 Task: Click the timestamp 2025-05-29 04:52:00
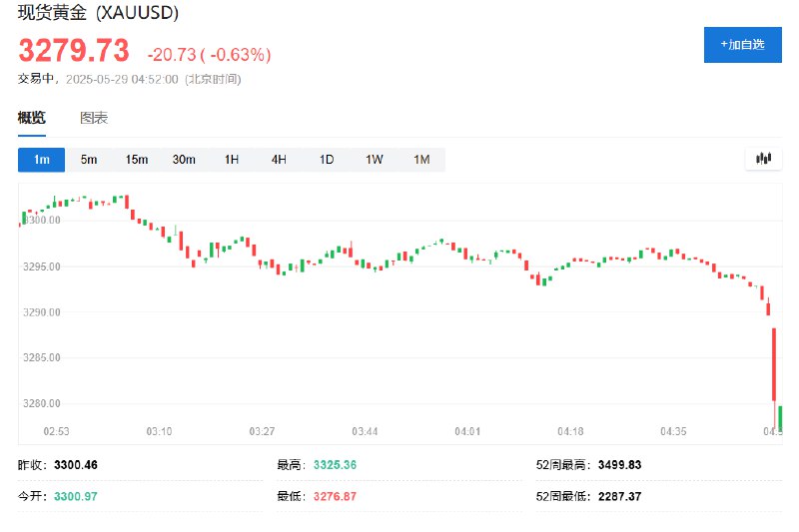tap(122, 80)
